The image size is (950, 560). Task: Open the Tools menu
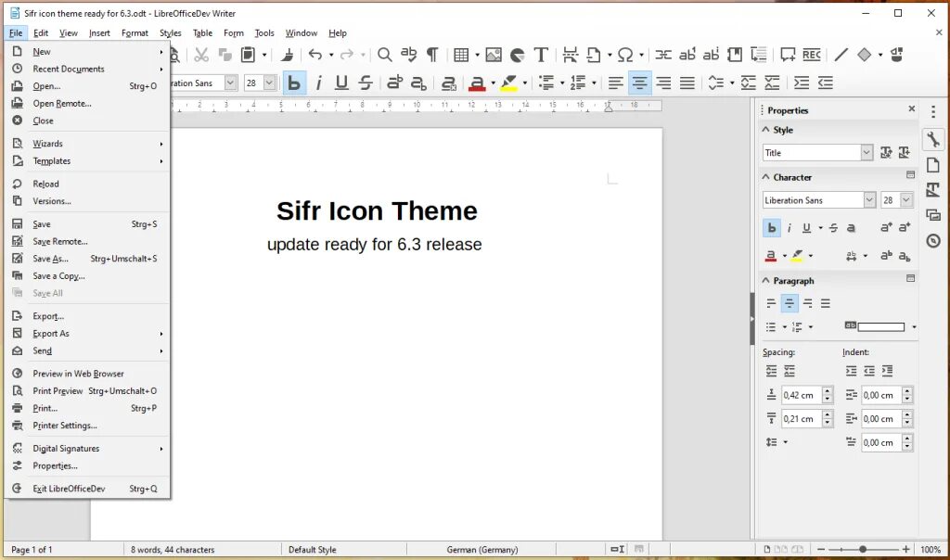click(x=264, y=33)
